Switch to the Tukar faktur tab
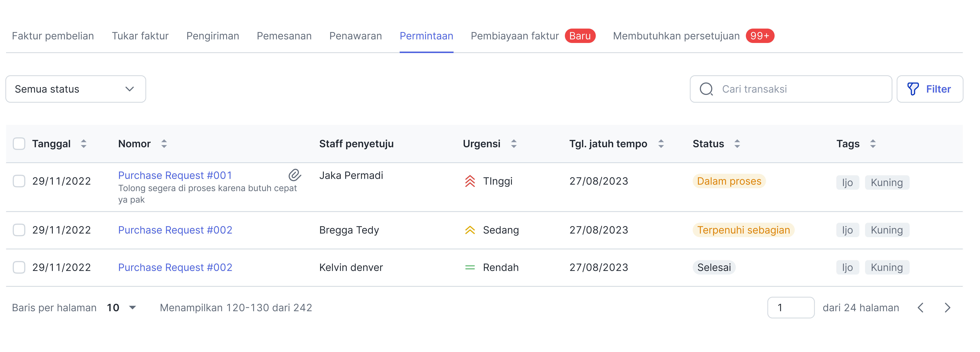 [x=140, y=36]
